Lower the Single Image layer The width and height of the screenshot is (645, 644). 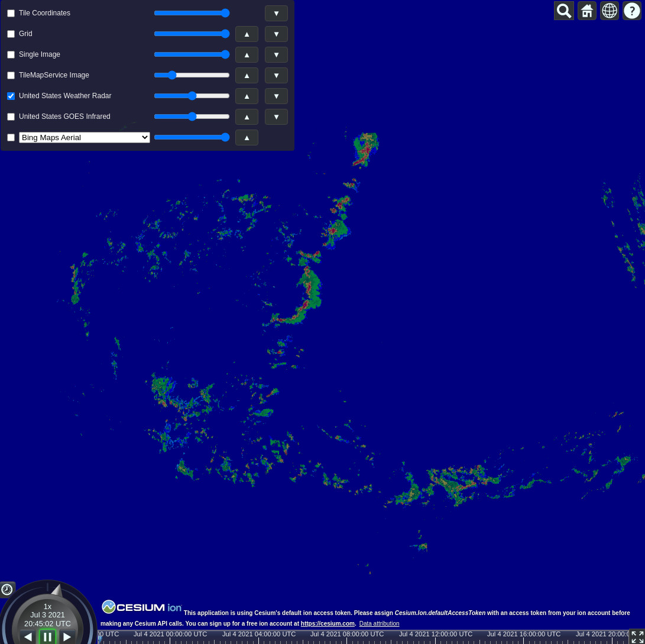[x=276, y=55]
